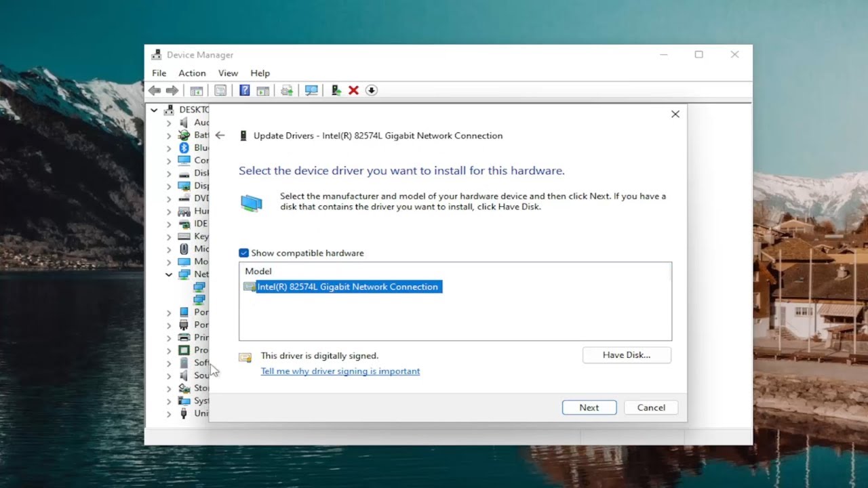The height and width of the screenshot is (488, 868).
Task: Click the red X Uninstall device icon
Action: tap(353, 90)
